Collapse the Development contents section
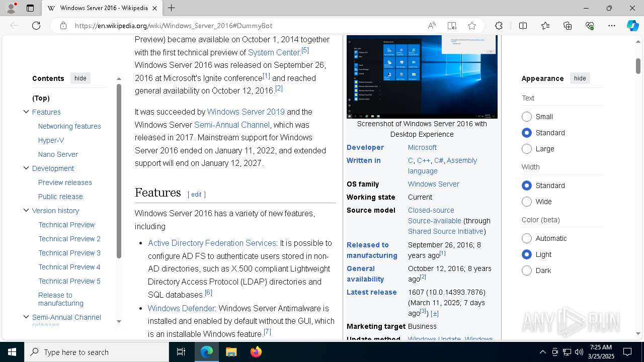The image size is (644, 362). (26, 168)
